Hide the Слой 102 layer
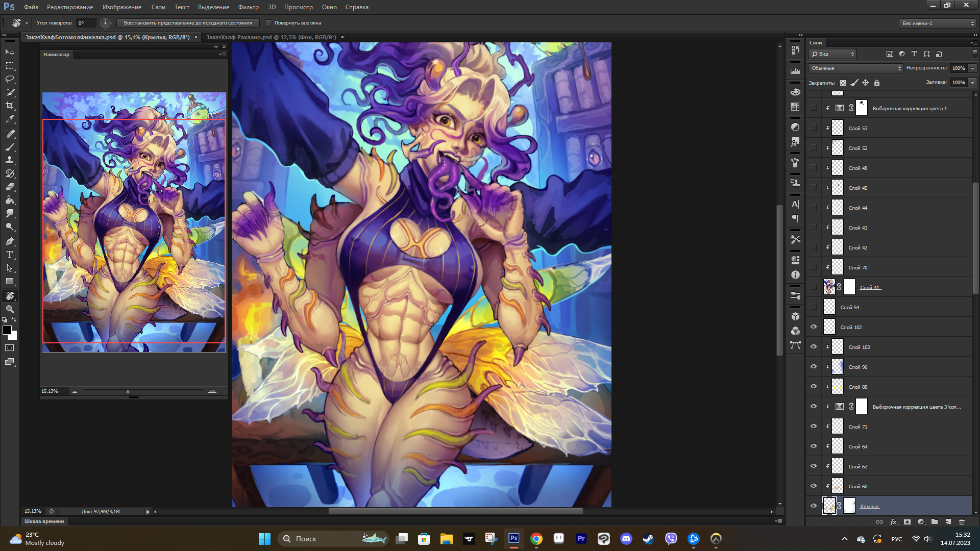Screen dimensions: 980x551 814,327
